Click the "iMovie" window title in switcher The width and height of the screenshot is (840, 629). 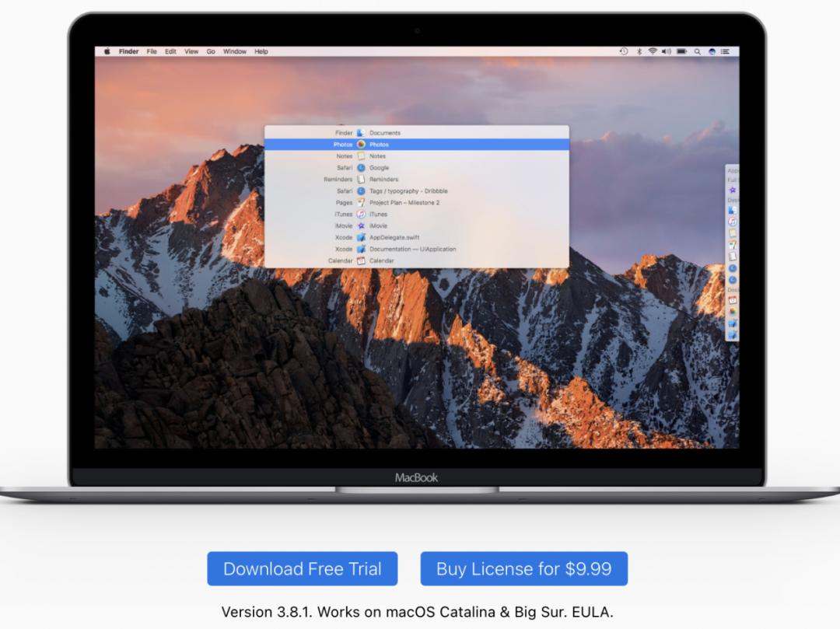coord(378,226)
